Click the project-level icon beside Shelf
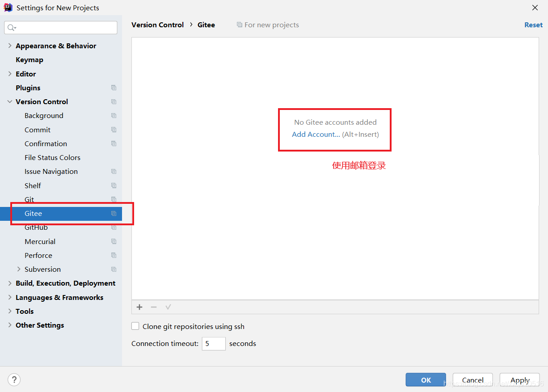Image resolution: width=548 pixels, height=392 pixels. coord(114,185)
